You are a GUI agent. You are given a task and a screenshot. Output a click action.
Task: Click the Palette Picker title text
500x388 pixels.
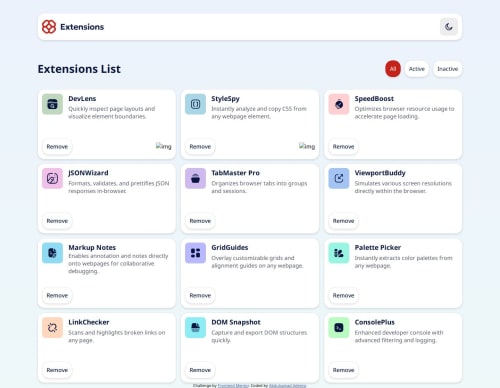click(x=378, y=248)
